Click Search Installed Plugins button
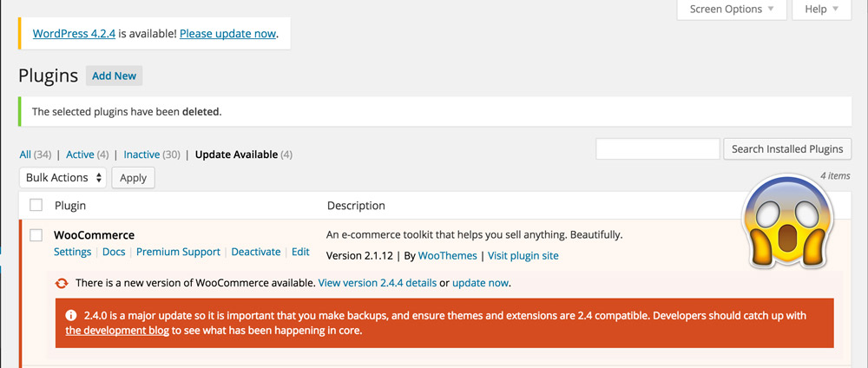 click(787, 148)
